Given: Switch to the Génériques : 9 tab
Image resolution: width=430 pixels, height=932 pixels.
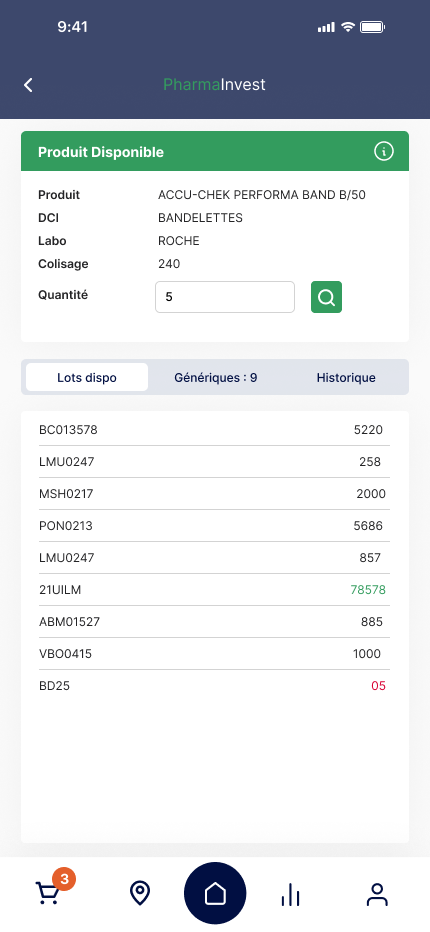Looking at the screenshot, I should point(216,377).
